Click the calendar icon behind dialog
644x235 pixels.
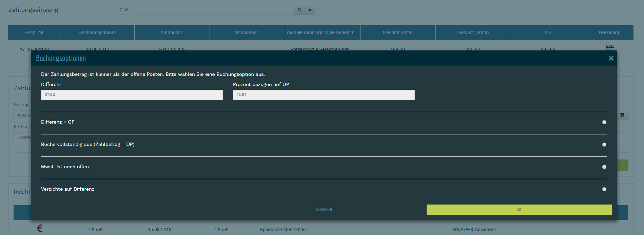pos(622,115)
